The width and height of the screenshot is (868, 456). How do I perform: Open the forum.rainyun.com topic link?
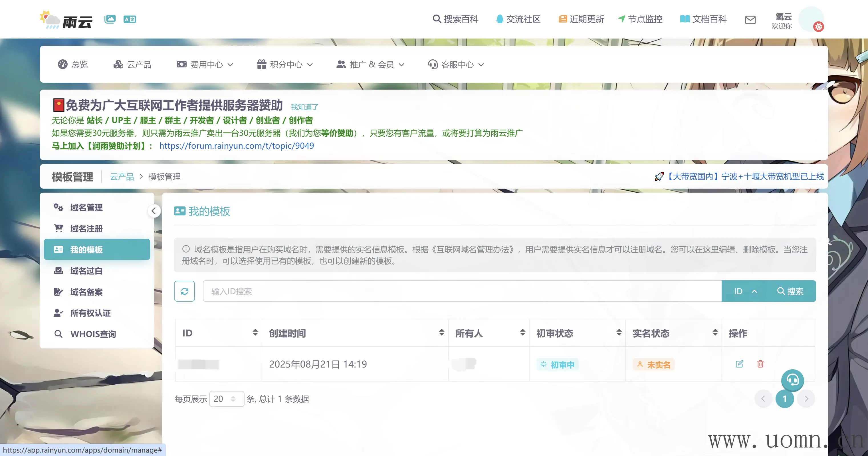click(x=237, y=146)
